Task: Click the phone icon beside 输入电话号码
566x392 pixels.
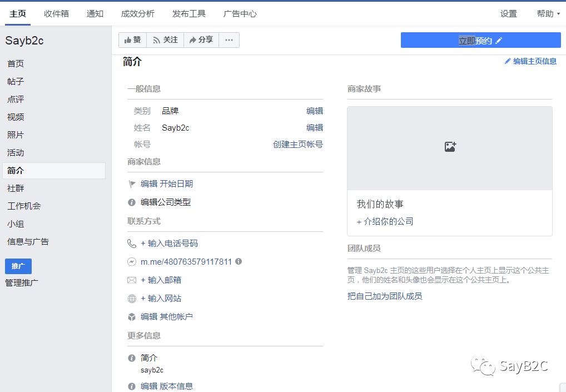Action: (x=132, y=244)
